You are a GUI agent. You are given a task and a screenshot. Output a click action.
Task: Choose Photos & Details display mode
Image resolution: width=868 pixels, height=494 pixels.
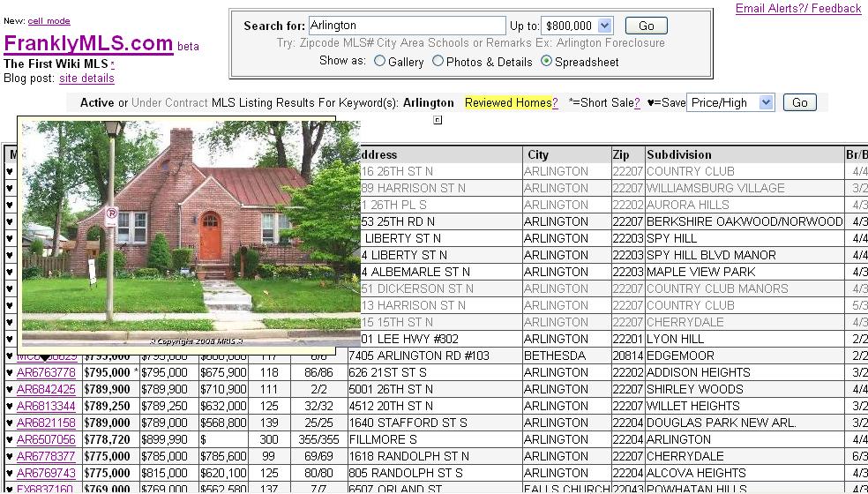[x=438, y=61]
